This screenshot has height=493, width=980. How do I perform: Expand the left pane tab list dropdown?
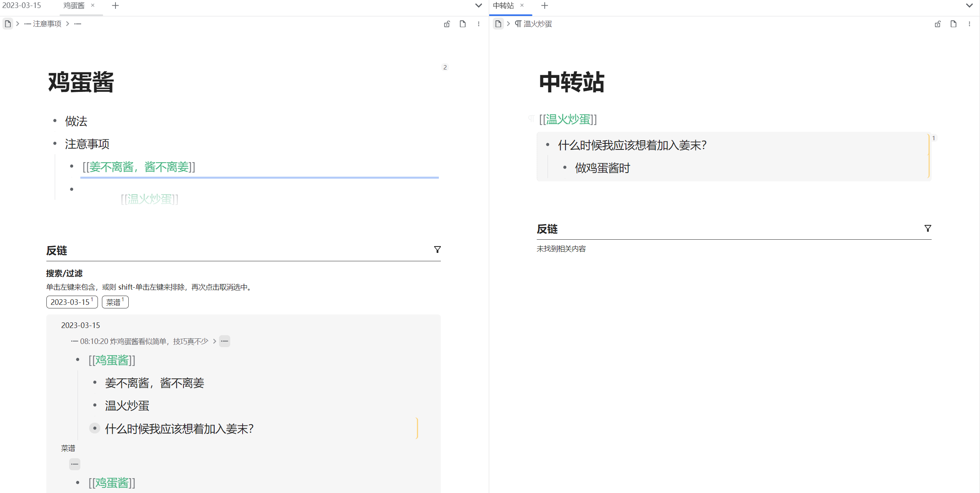pyautogui.click(x=478, y=6)
